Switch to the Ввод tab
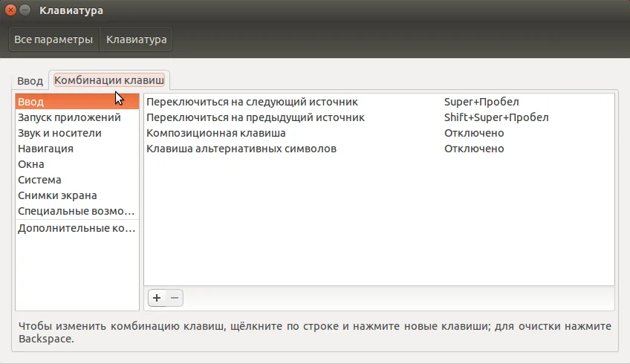The height and width of the screenshot is (364, 630). tap(30, 81)
